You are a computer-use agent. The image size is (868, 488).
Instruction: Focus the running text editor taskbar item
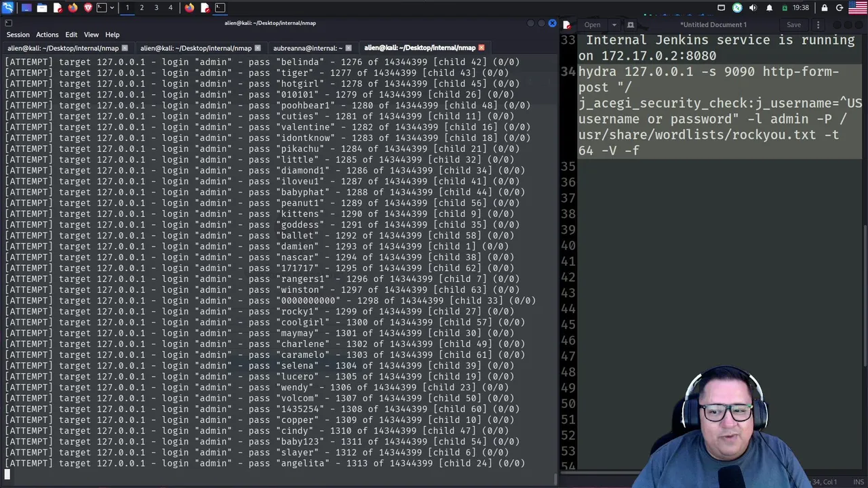pyautogui.click(x=205, y=7)
